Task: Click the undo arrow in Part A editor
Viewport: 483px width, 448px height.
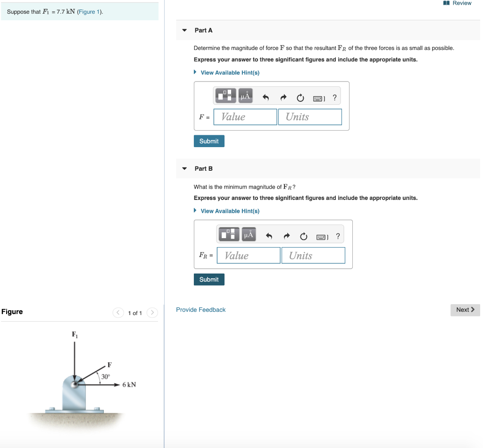Action: pos(265,97)
